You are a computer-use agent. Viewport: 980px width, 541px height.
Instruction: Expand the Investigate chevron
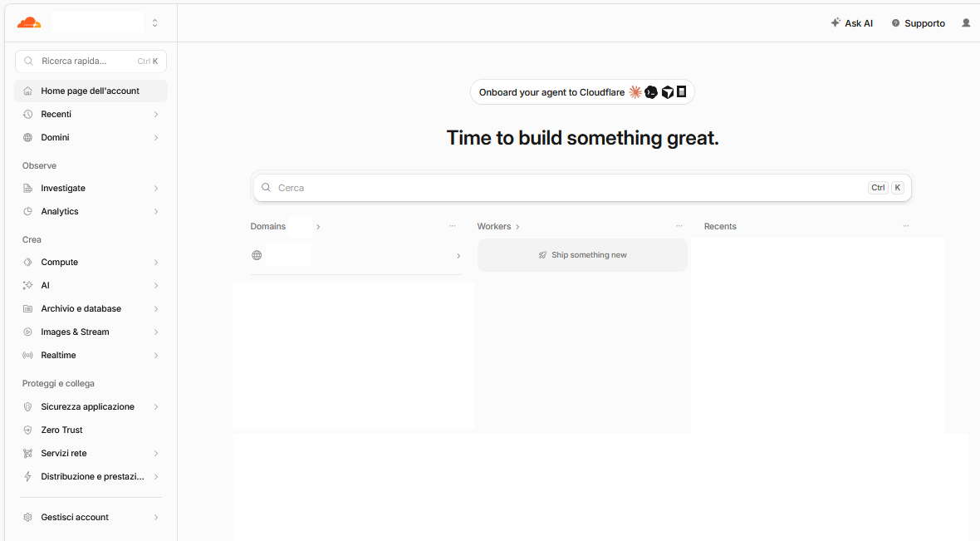pos(156,189)
